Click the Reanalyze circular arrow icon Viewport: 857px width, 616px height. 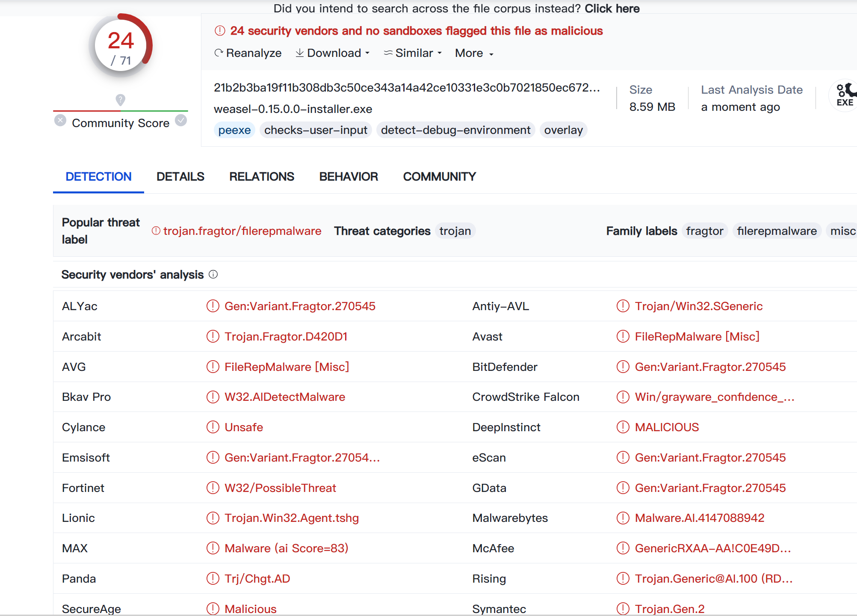click(219, 53)
